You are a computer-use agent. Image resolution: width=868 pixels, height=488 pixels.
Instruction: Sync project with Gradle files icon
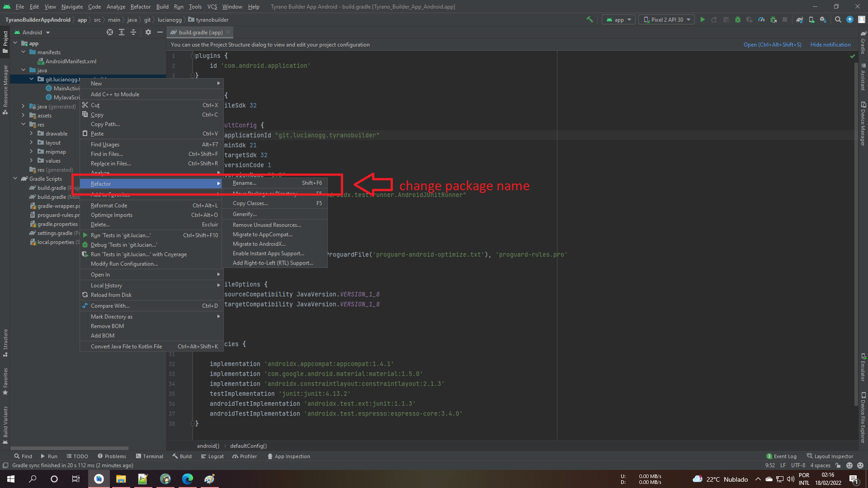point(800,19)
